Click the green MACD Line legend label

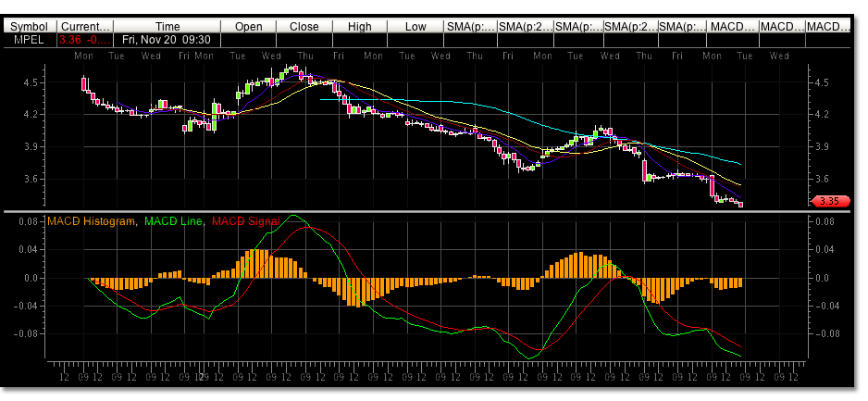tap(176, 220)
